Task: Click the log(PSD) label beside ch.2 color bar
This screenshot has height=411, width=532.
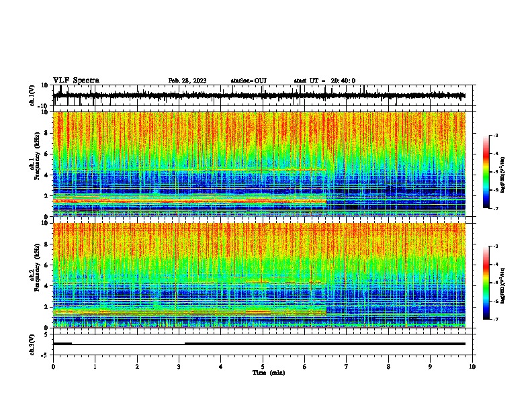Action: 502,285
